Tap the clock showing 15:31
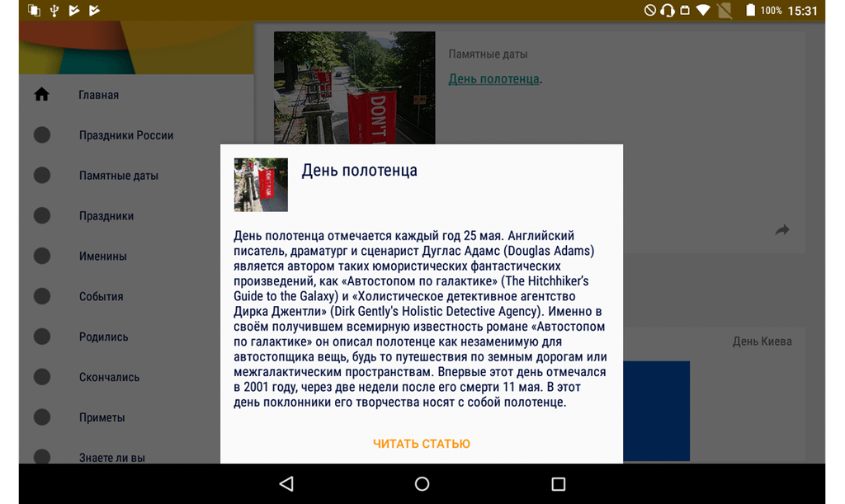The height and width of the screenshot is (504, 845). (802, 11)
